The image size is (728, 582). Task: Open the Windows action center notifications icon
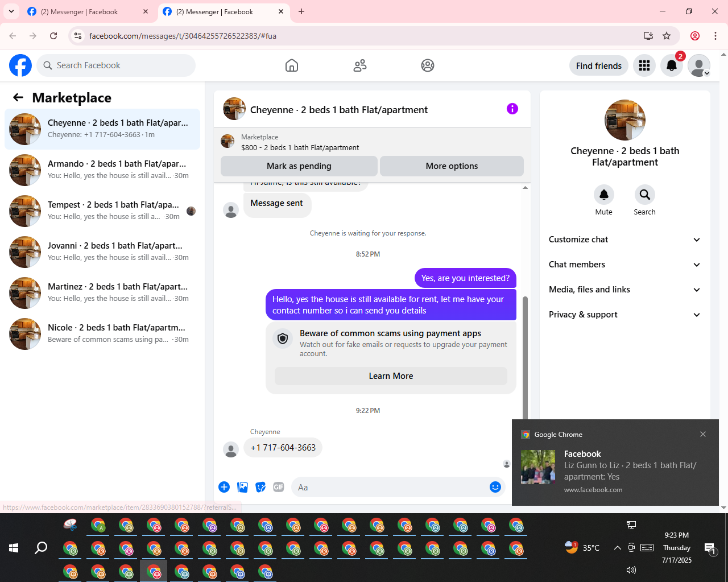[710, 548]
